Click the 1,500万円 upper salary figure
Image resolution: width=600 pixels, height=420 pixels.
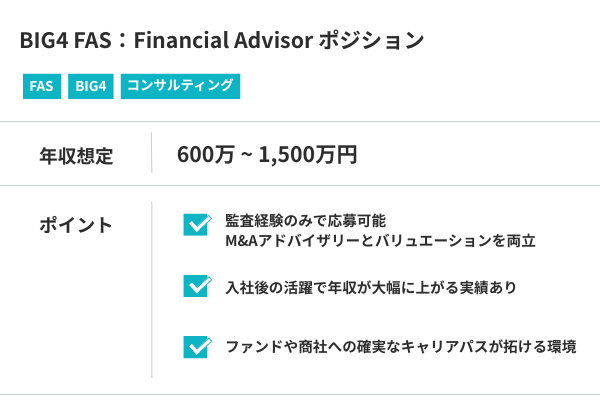pos(308,155)
